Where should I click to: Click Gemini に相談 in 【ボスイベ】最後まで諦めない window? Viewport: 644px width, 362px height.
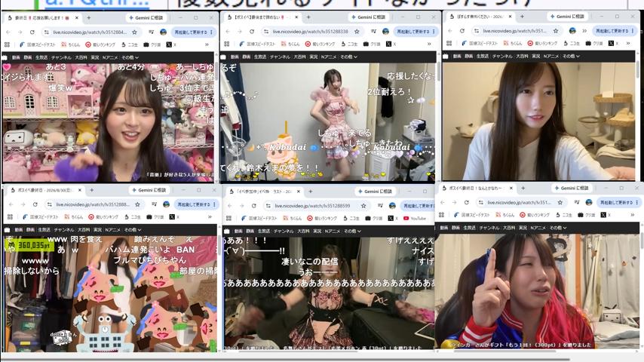click(x=368, y=17)
